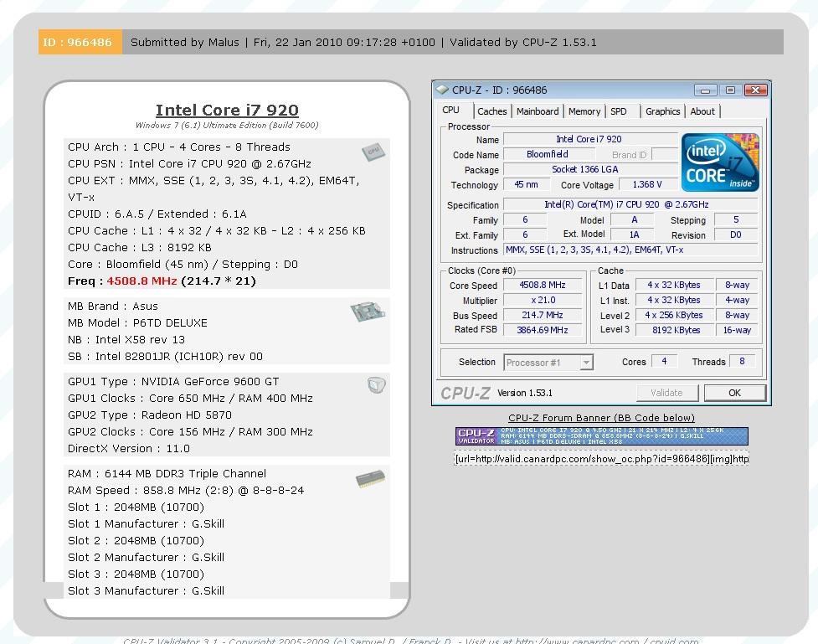This screenshot has width=818, height=644.
Task: Click the Technology 45 nm value
Action: pos(527,184)
